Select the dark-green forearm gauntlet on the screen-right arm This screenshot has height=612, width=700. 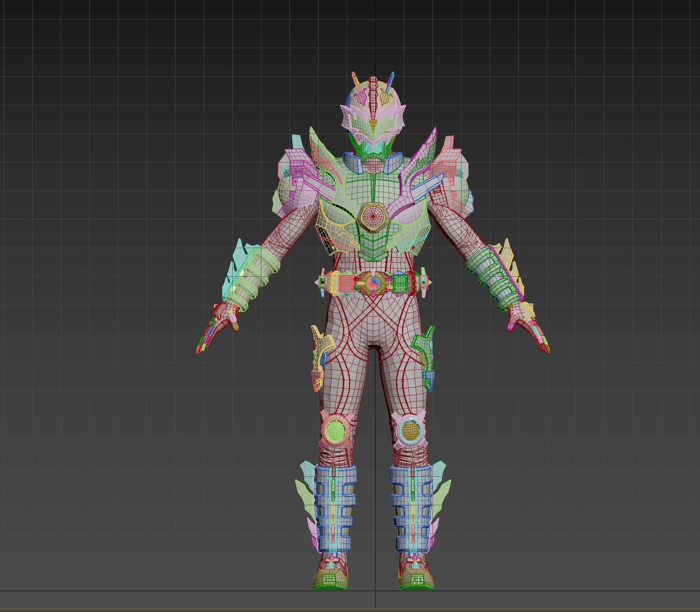pyautogui.click(x=494, y=277)
